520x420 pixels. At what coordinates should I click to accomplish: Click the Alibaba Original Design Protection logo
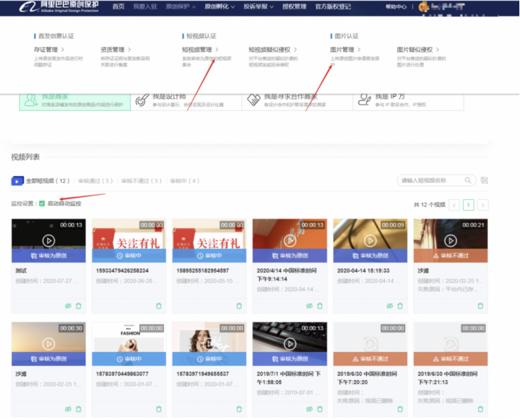(59, 6)
